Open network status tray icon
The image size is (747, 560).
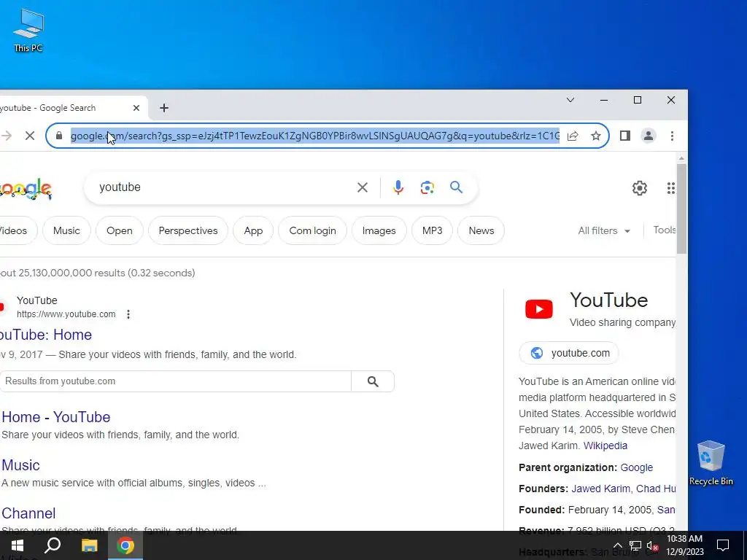pos(635,545)
